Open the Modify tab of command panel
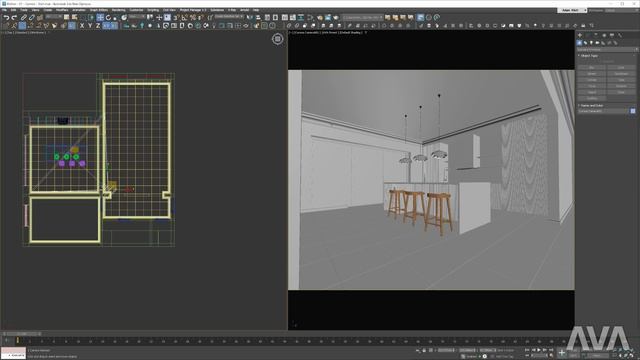 click(x=588, y=35)
